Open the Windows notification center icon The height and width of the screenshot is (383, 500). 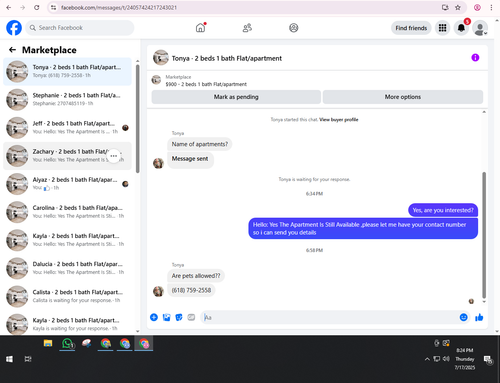pos(488,359)
